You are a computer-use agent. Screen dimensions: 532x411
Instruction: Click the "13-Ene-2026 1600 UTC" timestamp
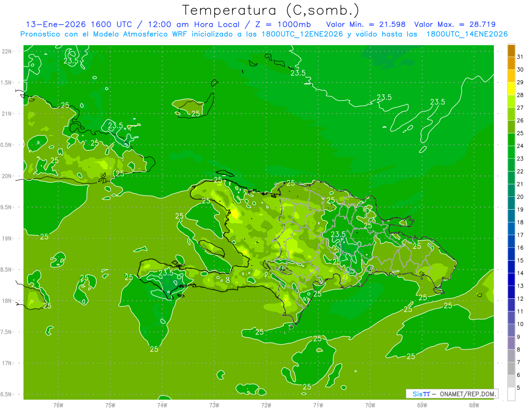[79, 24]
